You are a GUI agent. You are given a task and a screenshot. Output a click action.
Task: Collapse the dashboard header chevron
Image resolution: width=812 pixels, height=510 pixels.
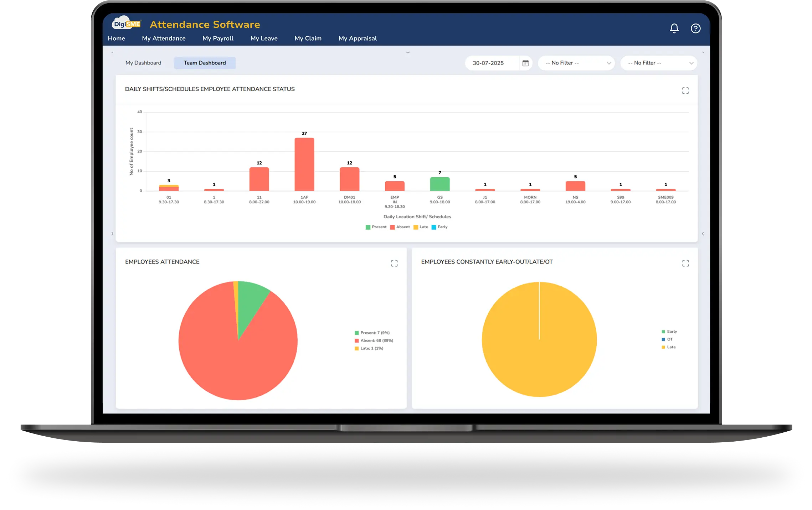point(407,52)
